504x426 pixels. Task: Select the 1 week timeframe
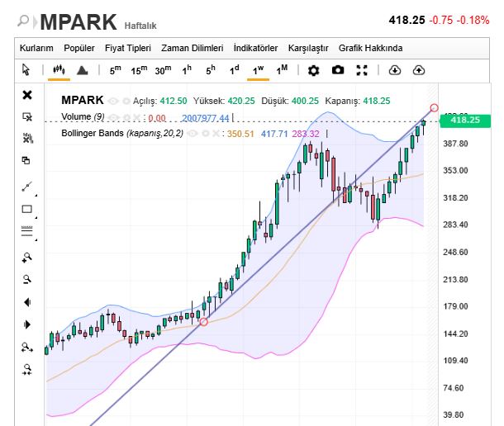[258, 69]
